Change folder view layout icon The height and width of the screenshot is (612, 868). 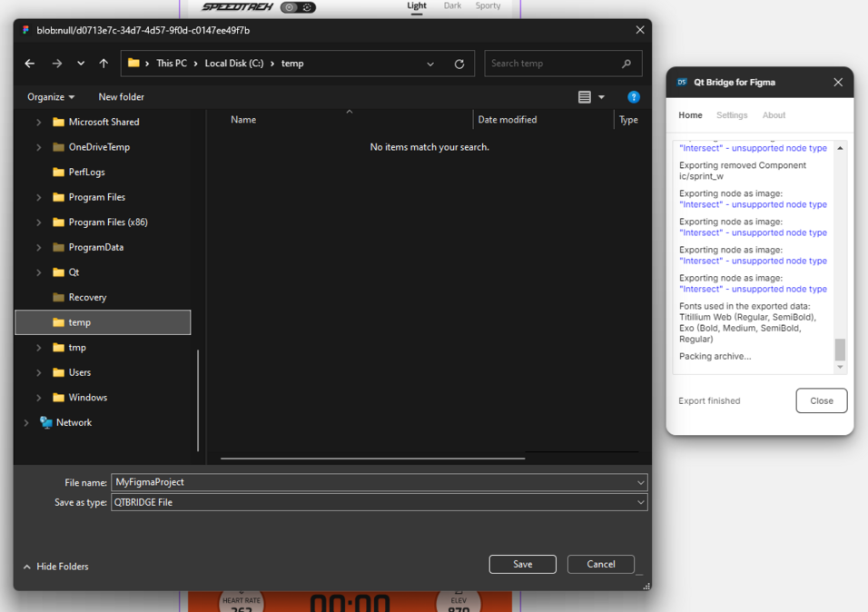point(585,97)
